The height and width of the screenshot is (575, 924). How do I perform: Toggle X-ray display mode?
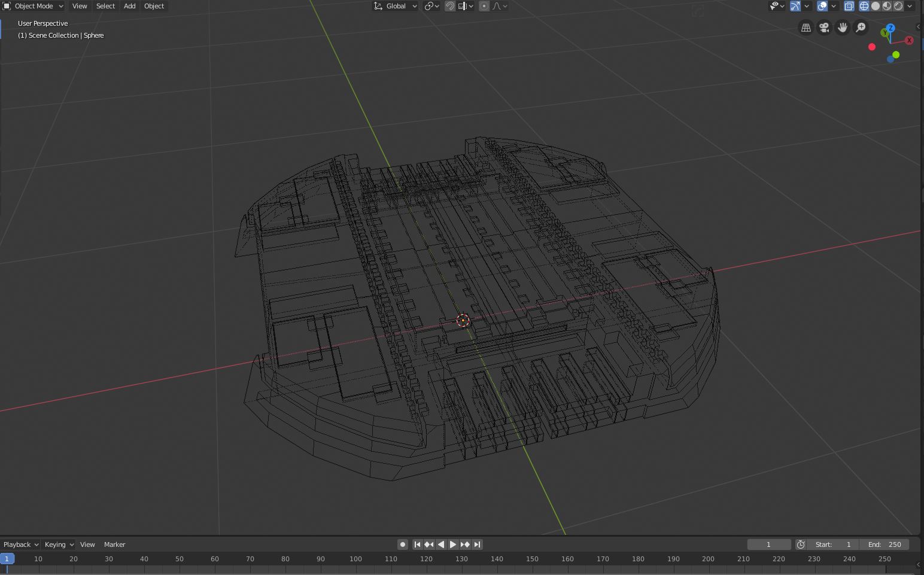click(x=849, y=6)
